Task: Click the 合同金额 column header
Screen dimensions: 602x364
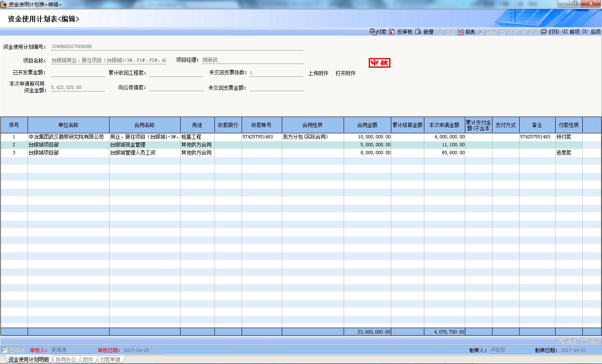Action: pyautogui.click(x=367, y=125)
